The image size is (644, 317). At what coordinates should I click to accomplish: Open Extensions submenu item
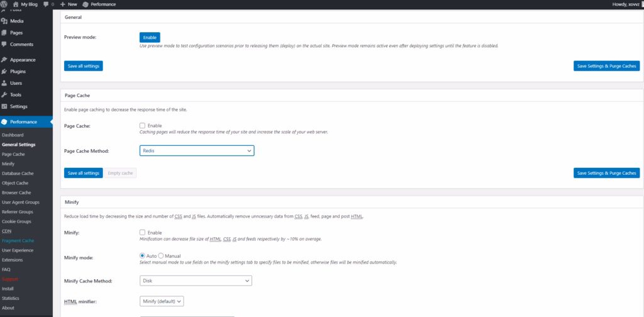pyautogui.click(x=13, y=260)
